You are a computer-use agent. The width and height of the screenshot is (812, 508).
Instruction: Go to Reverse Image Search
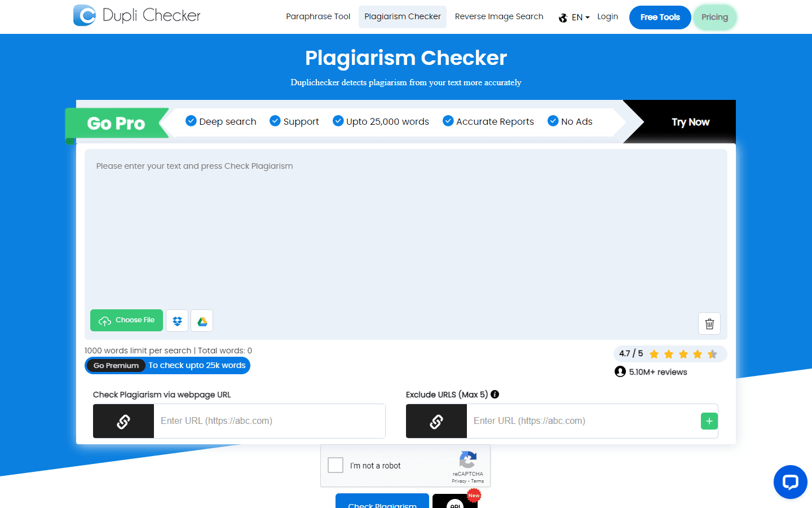pyautogui.click(x=499, y=17)
